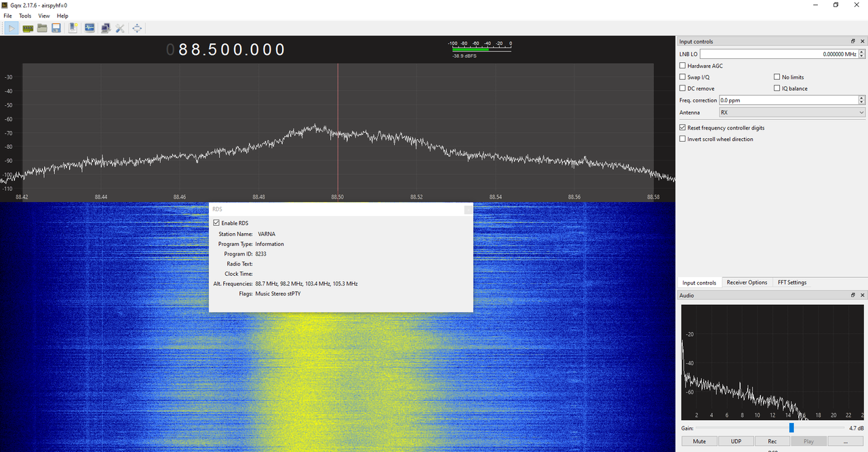
Task: Open I/O device configuration circuit-board icon
Action: (x=28, y=28)
